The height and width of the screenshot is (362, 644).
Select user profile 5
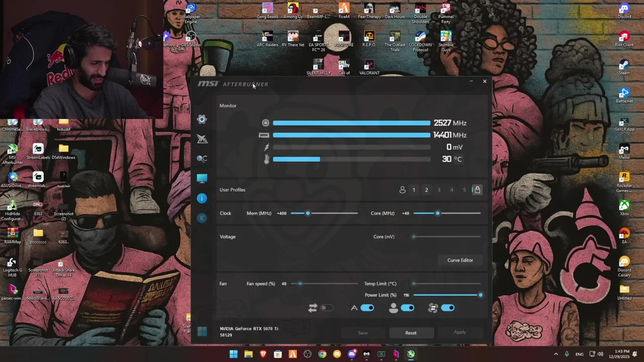[x=464, y=190]
